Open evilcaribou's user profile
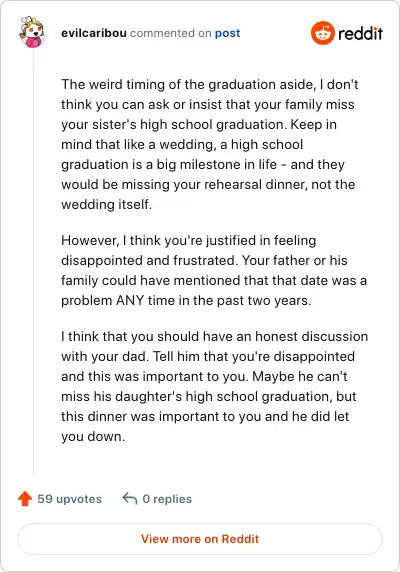The image size is (400, 572). pyautogui.click(x=94, y=33)
